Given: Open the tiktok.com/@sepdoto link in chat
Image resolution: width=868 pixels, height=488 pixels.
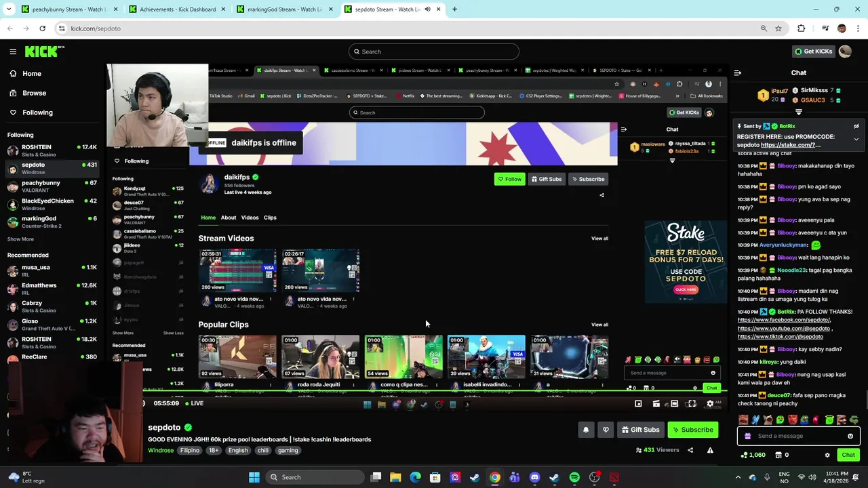Looking at the screenshot, I should (781, 337).
